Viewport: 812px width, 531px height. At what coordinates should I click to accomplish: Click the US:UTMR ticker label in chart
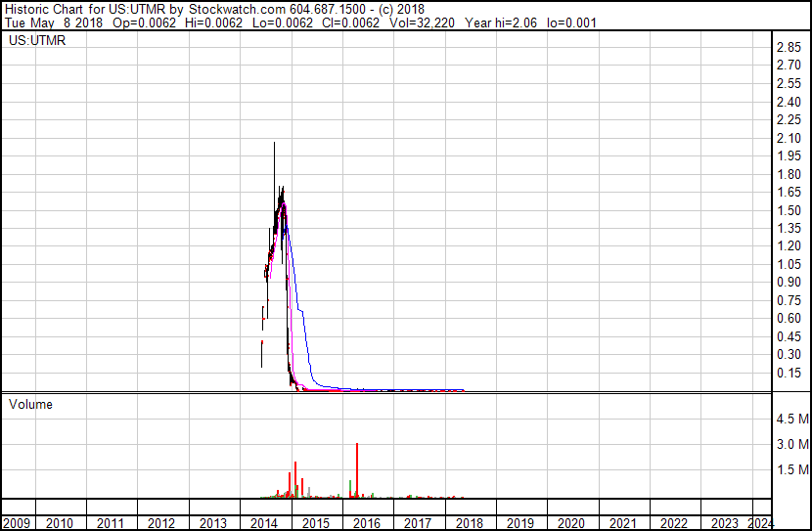click(37, 42)
